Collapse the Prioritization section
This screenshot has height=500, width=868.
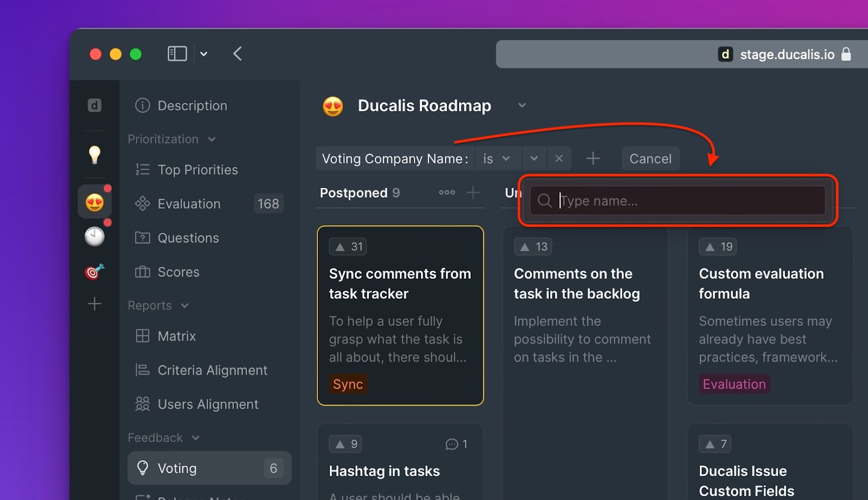click(x=212, y=140)
